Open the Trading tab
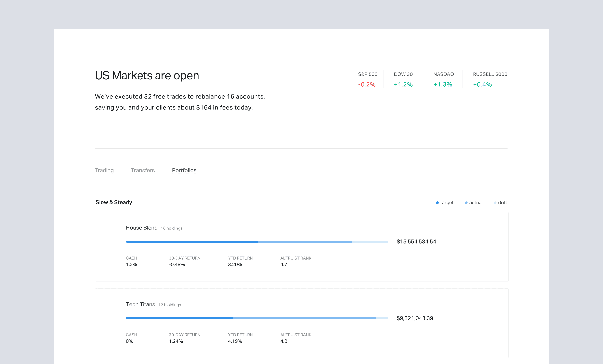The width and height of the screenshot is (603, 364). [104, 170]
